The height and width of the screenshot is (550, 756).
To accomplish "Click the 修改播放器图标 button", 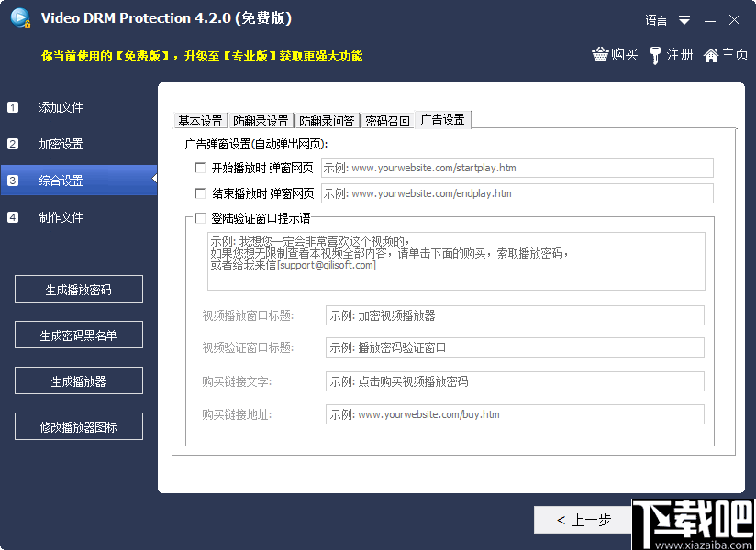I will 78,426.
